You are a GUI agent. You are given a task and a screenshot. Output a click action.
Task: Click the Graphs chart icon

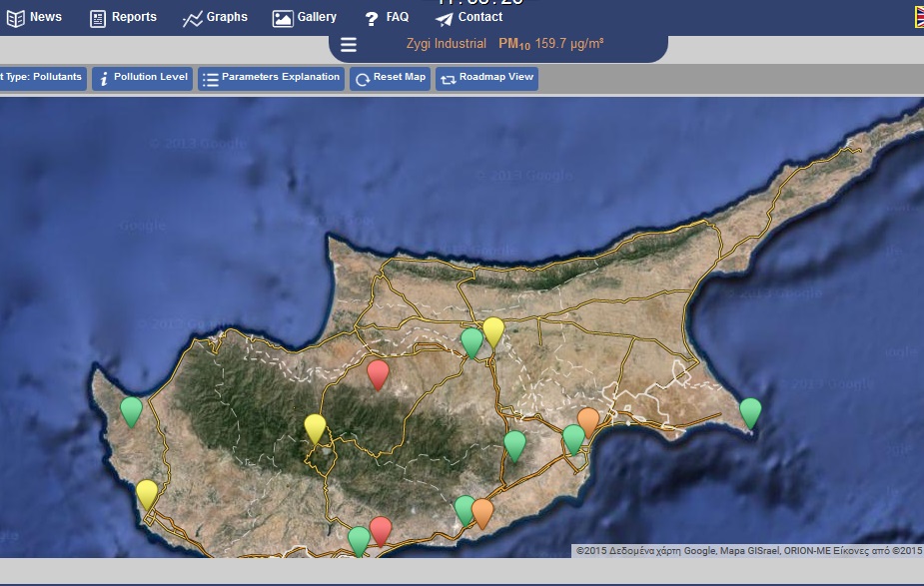coord(192,19)
